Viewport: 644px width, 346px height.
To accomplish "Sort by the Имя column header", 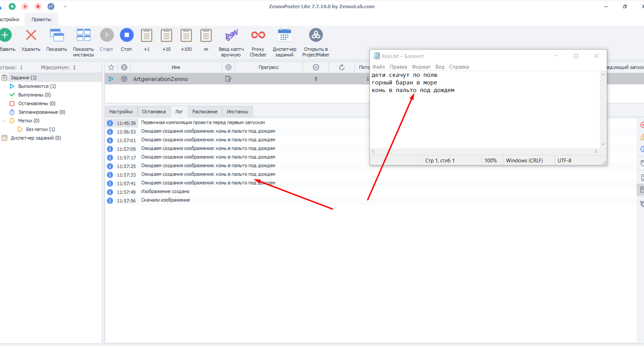I will pos(176,67).
